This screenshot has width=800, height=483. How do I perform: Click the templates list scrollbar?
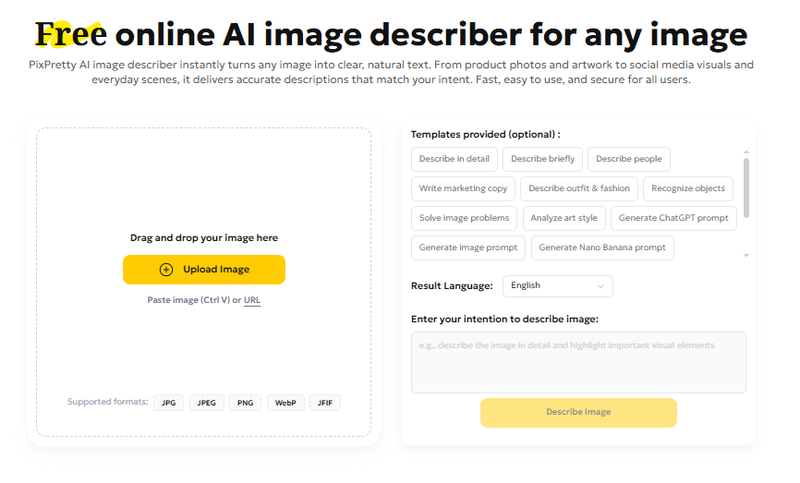[x=746, y=185]
